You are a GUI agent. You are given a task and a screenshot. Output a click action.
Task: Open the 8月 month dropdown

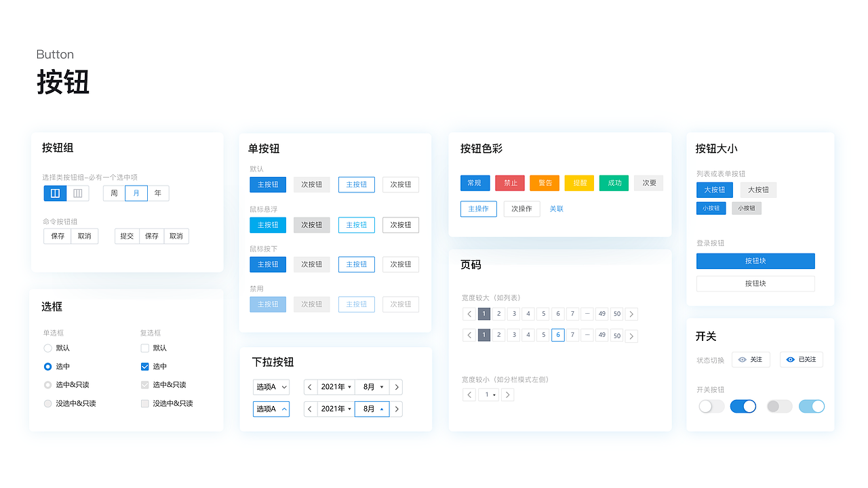point(372,387)
